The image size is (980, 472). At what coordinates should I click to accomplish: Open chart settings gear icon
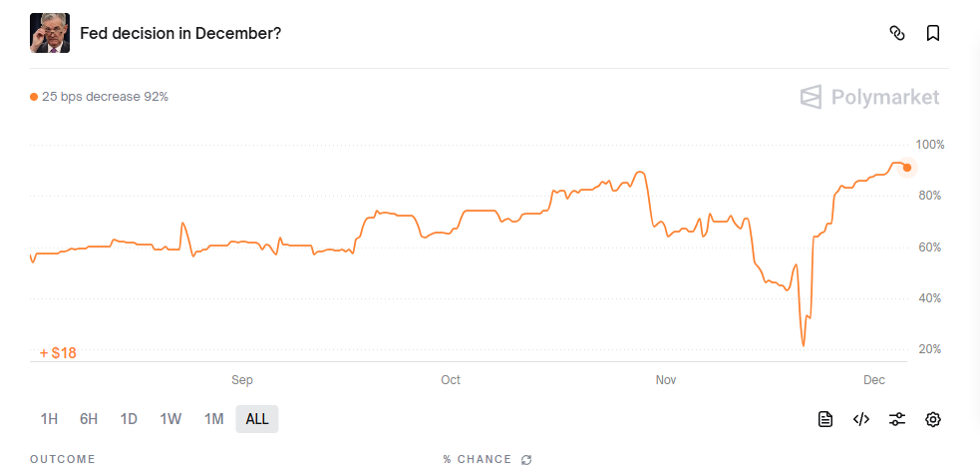point(933,419)
